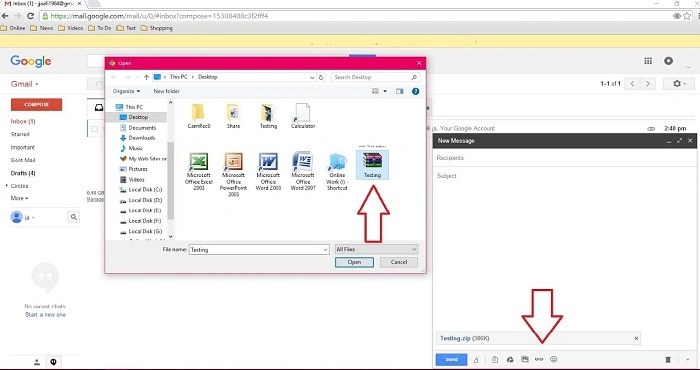The image size is (700, 370).
Task: Select Microsoft Office Excel 2003 shortcut
Action: (x=199, y=171)
